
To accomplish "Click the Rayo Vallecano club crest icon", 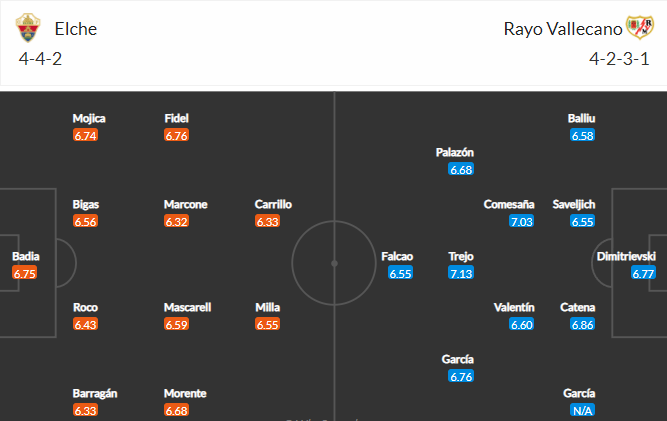I will (639, 27).
